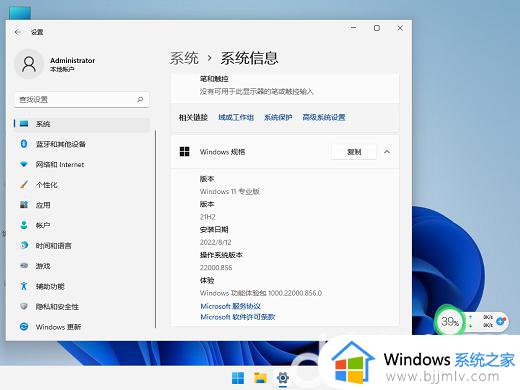Screen dimensions: 520x390
Task: Open the 系统保护 link
Action: pos(278,117)
